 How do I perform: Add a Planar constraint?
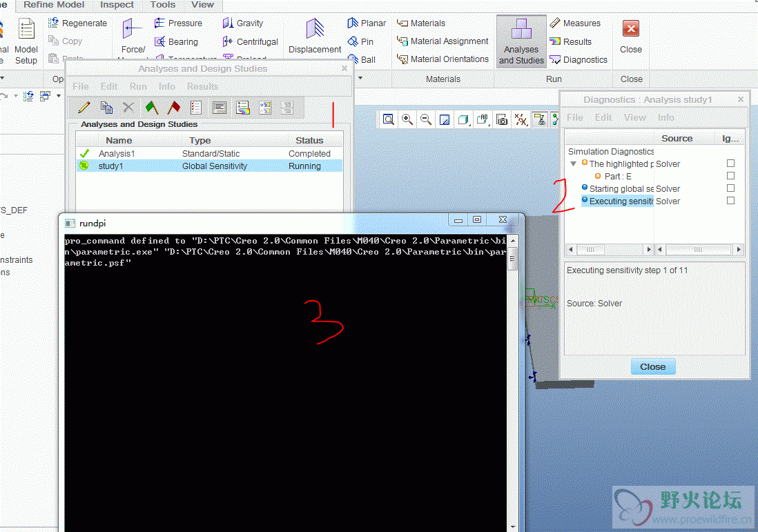tap(367, 23)
